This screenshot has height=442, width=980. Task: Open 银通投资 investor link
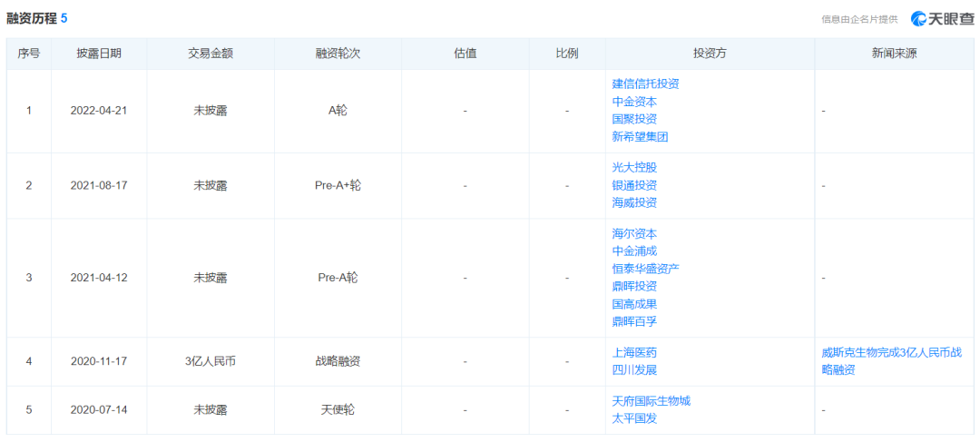click(x=634, y=185)
